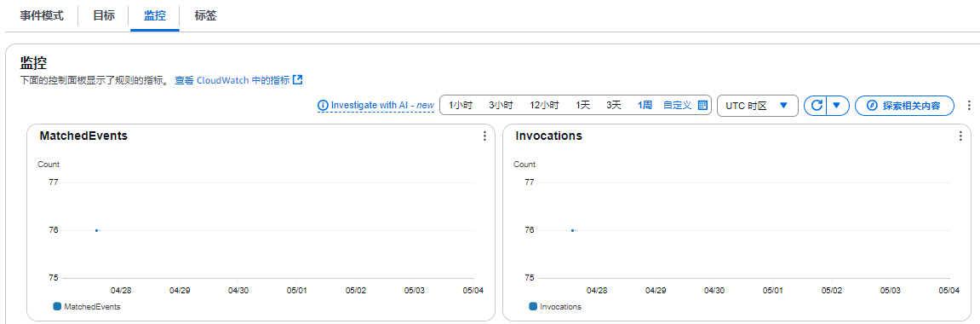Click the 探索相关内容 button
The height and width of the screenshot is (324, 980).
(904, 105)
